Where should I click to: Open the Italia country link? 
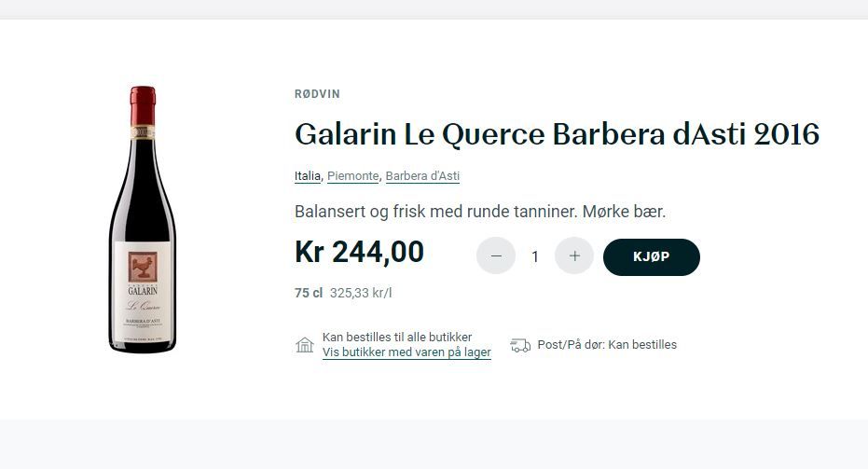[x=308, y=176]
